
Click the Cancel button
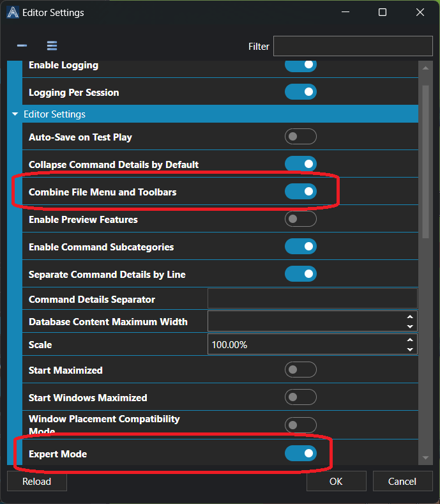pyautogui.click(x=402, y=482)
